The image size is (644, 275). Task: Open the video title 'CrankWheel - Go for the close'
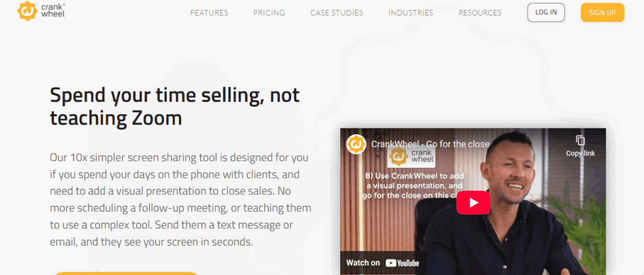click(x=430, y=144)
